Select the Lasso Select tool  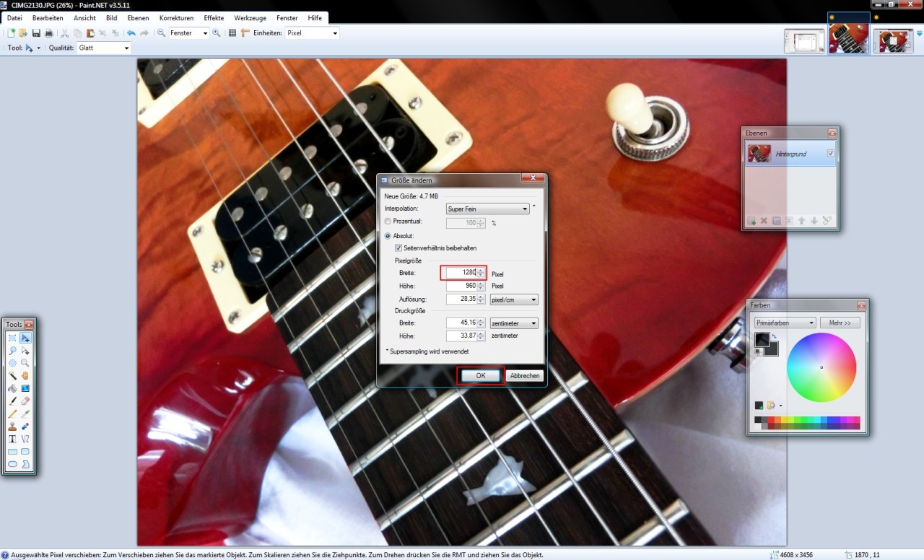(12, 351)
